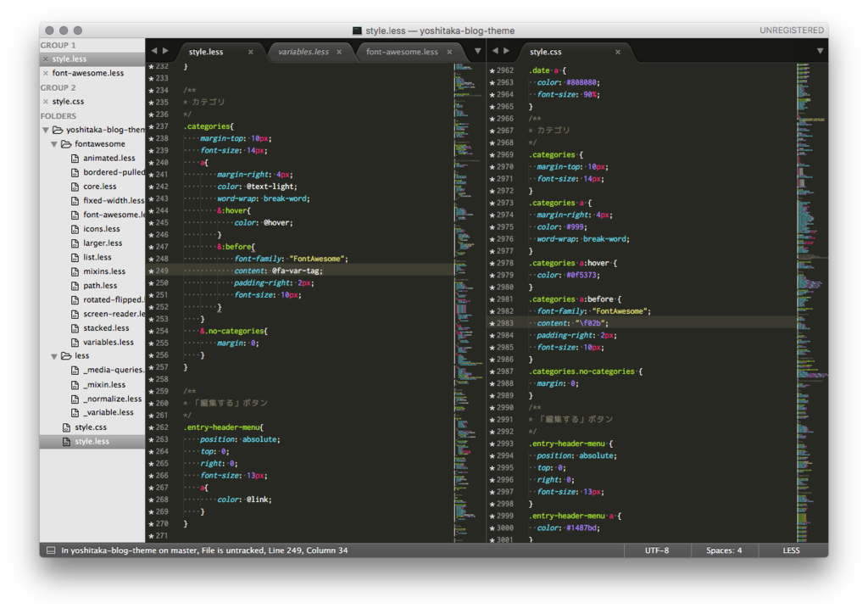This screenshot has width=868, height=614.
Task: Go to next tab using right pane forward arrow
Action: click(506, 51)
